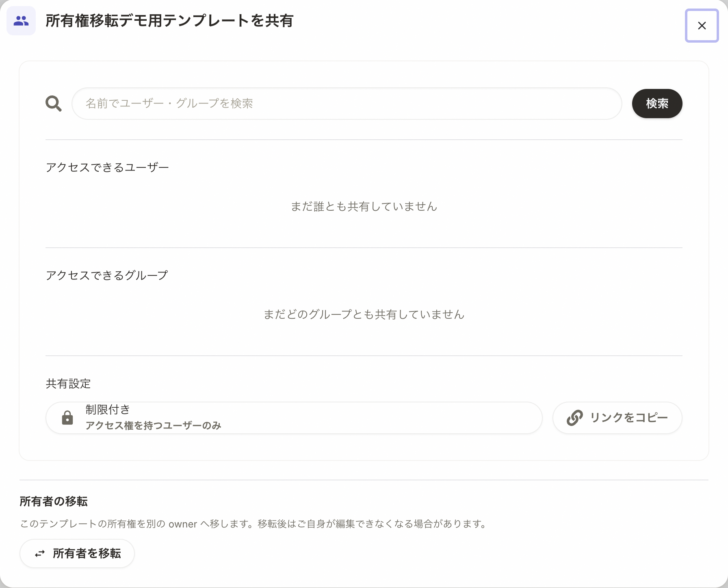Click the ownership transfer description text

254,524
